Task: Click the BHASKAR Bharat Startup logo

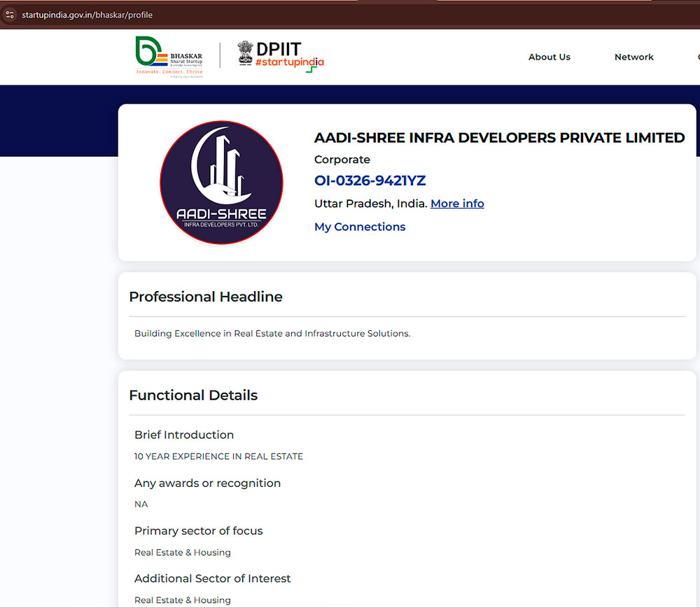Action: [x=169, y=57]
